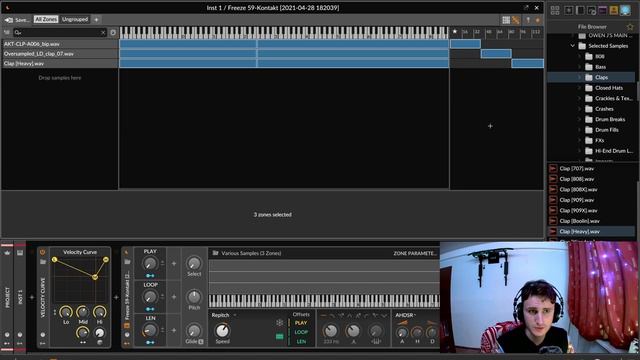The image size is (640, 360).
Task: Collapse the Selected Samples folder
Action: coord(573,46)
